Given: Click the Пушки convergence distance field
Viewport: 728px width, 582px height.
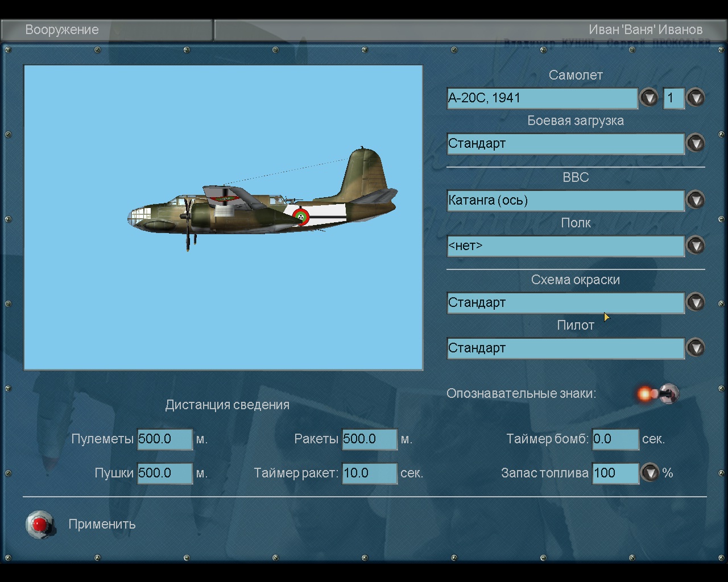Looking at the screenshot, I should tap(164, 473).
